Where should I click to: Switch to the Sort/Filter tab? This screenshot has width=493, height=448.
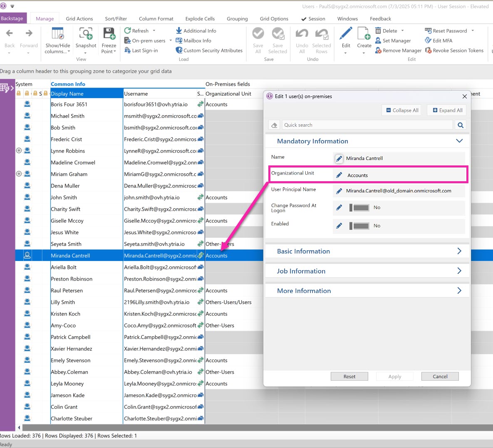click(116, 19)
